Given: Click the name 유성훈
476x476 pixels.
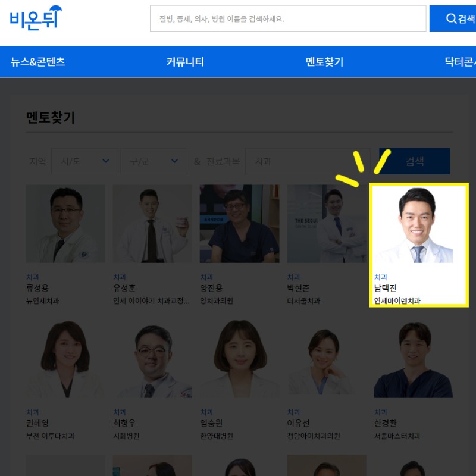Looking at the screenshot, I should tap(124, 288).
